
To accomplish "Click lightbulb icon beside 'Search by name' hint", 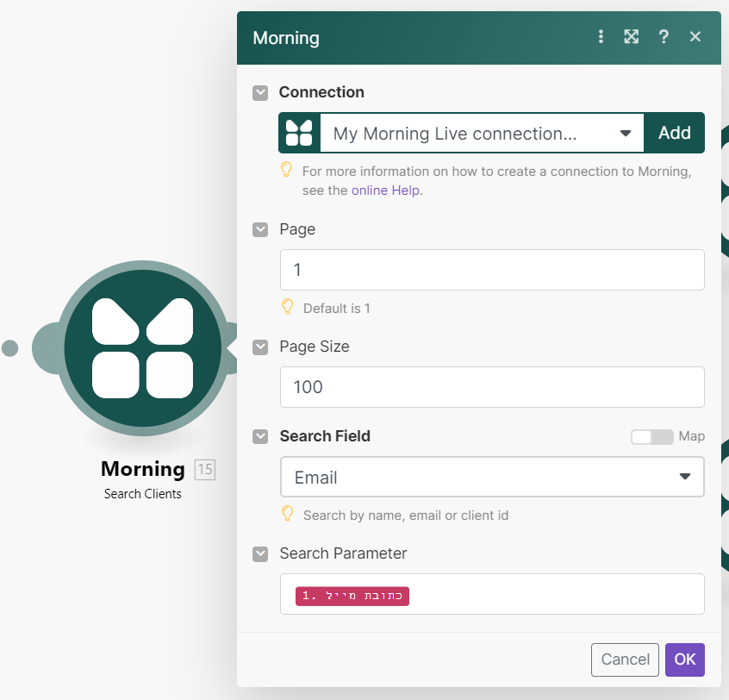I will [287, 513].
